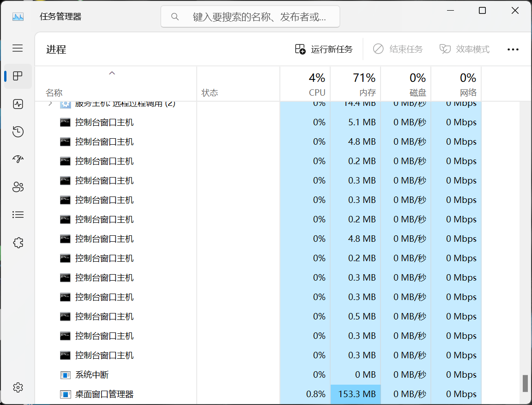The width and height of the screenshot is (532, 405).
Task: Click the 运行新任务 button
Action: (324, 49)
